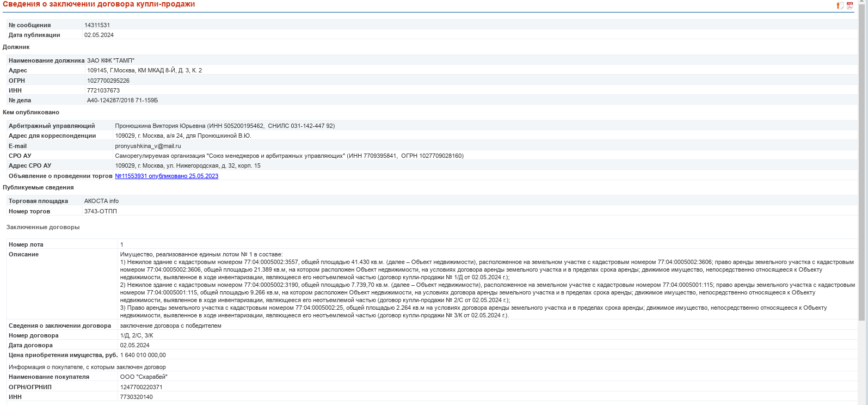The width and height of the screenshot is (868, 405).
Task: Select contract number 1/Д, 2/С, 3/К
Action: (x=137, y=335)
